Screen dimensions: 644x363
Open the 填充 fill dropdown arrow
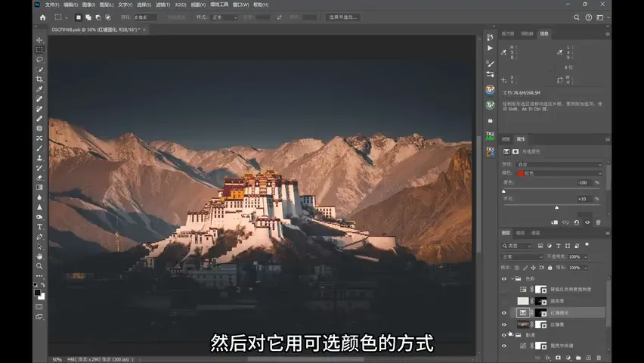click(x=586, y=268)
